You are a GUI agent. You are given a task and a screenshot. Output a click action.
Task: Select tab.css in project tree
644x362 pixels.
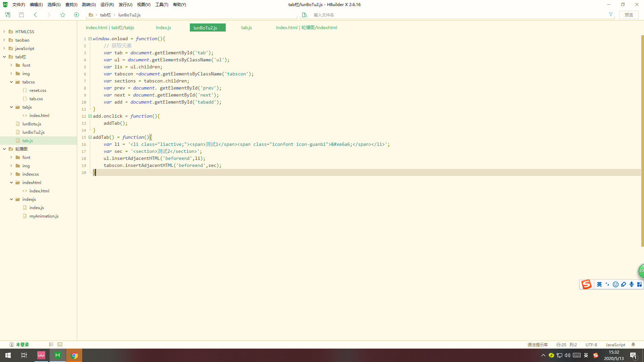[36, 99]
